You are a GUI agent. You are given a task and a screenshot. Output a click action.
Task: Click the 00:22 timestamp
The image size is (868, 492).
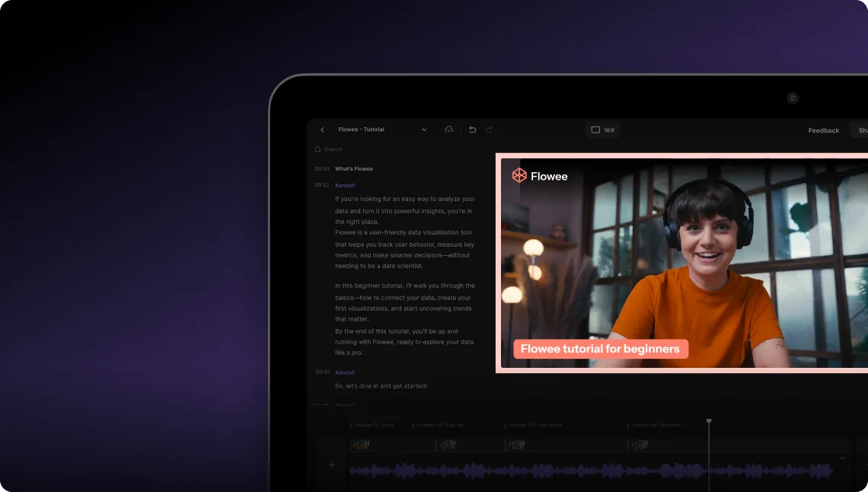coord(321,185)
